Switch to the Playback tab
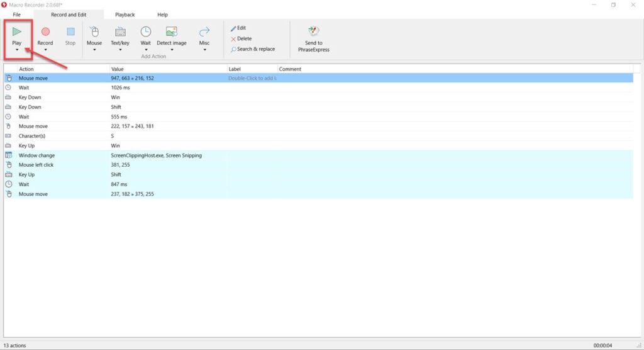 (125, 14)
